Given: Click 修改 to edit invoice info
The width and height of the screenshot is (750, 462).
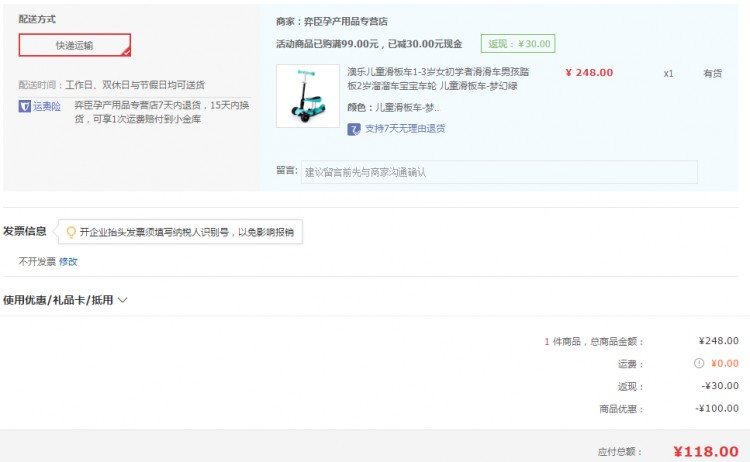Looking at the screenshot, I should pyautogui.click(x=68, y=262).
